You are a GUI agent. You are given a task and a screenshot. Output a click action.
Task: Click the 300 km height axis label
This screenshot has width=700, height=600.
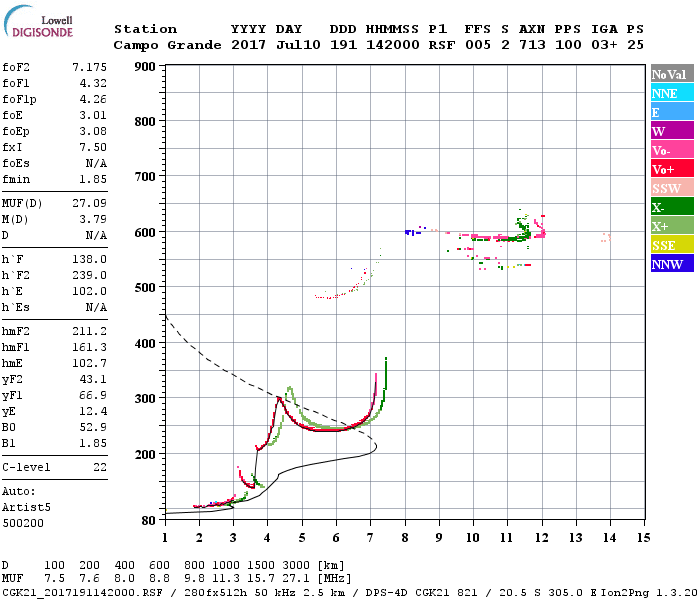point(145,398)
